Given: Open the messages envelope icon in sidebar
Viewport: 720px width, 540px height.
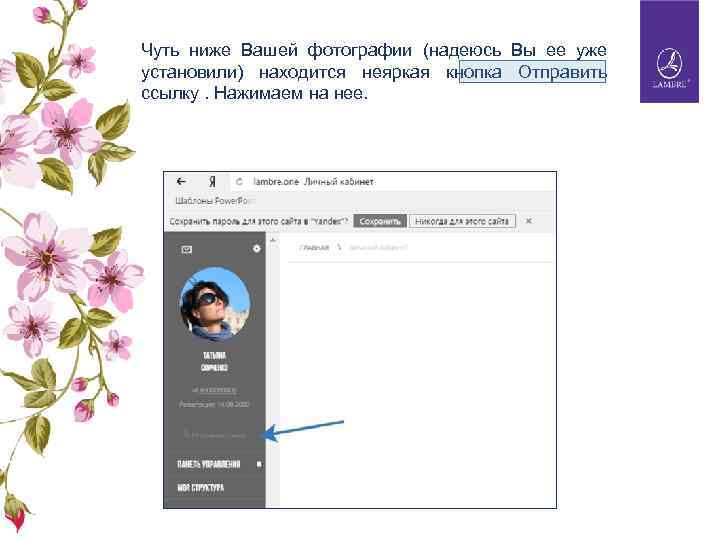Looking at the screenshot, I should (186, 249).
